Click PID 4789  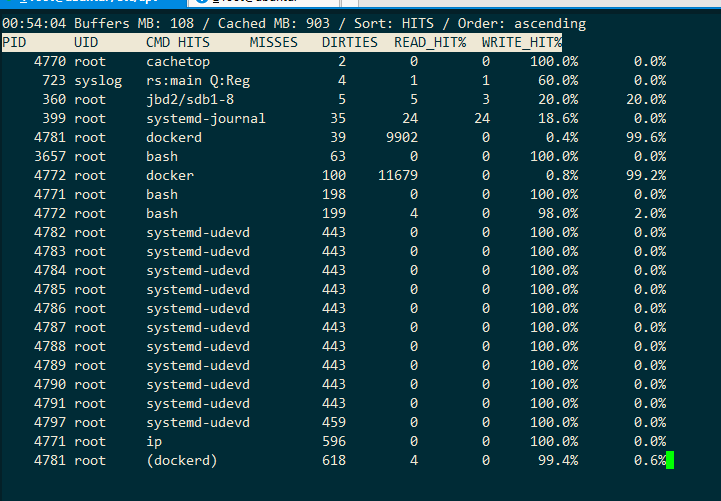click(x=50, y=365)
